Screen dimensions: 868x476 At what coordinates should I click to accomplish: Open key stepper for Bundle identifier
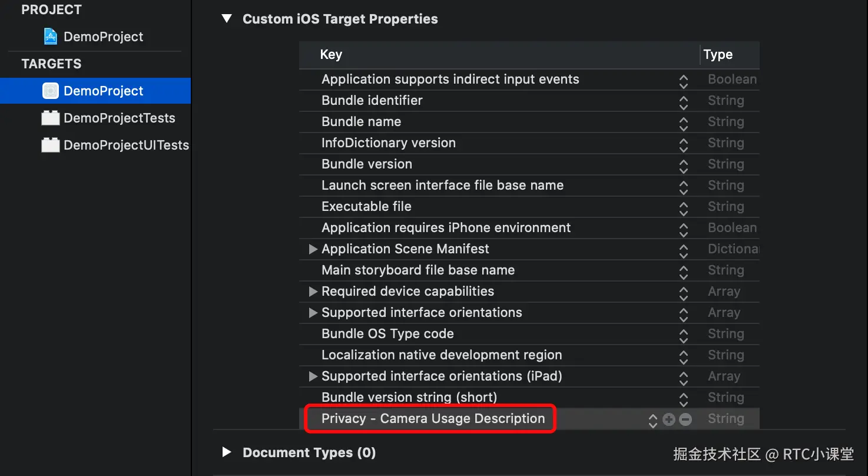click(683, 101)
